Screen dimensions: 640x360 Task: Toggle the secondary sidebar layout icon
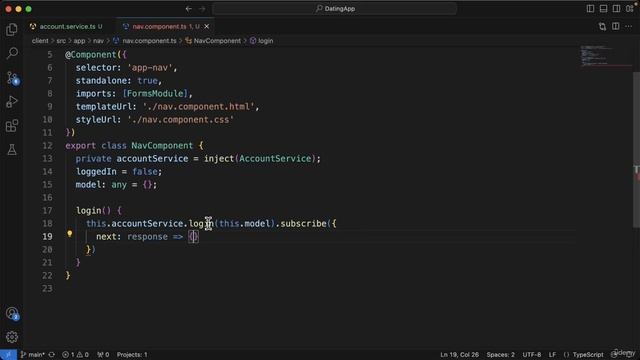click(616, 9)
